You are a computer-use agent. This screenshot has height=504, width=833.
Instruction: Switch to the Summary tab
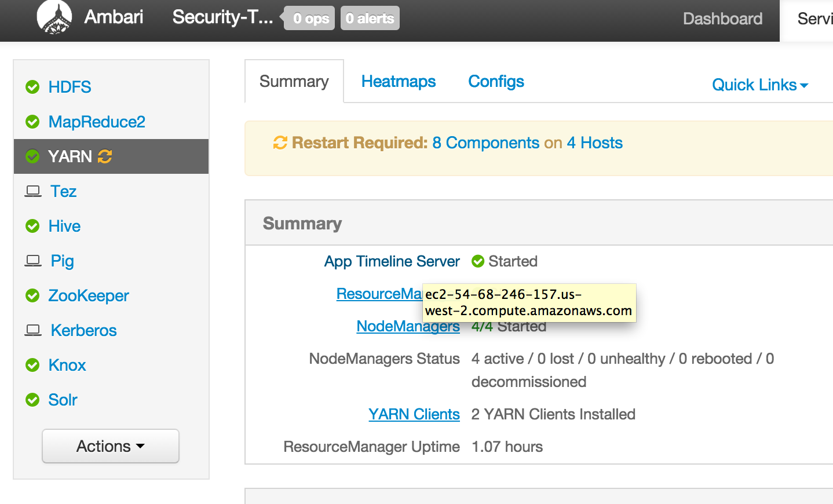[x=294, y=81]
